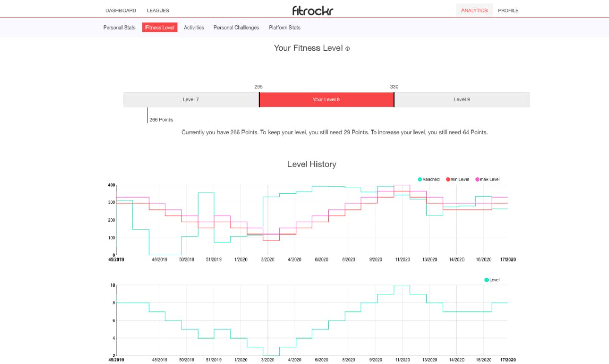Image resolution: width=609 pixels, height=364 pixels.
Task: Go to the Profile page
Action: point(508,11)
